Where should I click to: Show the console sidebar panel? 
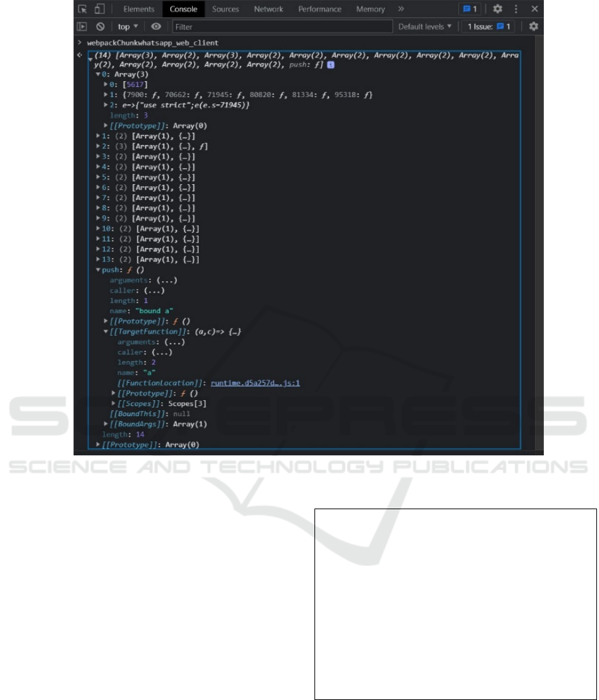(82, 27)
